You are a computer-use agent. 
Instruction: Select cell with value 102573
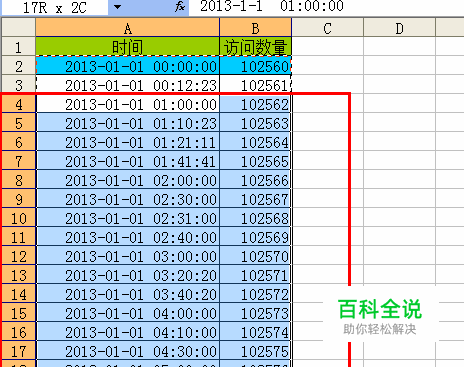(x=256, y=313)
